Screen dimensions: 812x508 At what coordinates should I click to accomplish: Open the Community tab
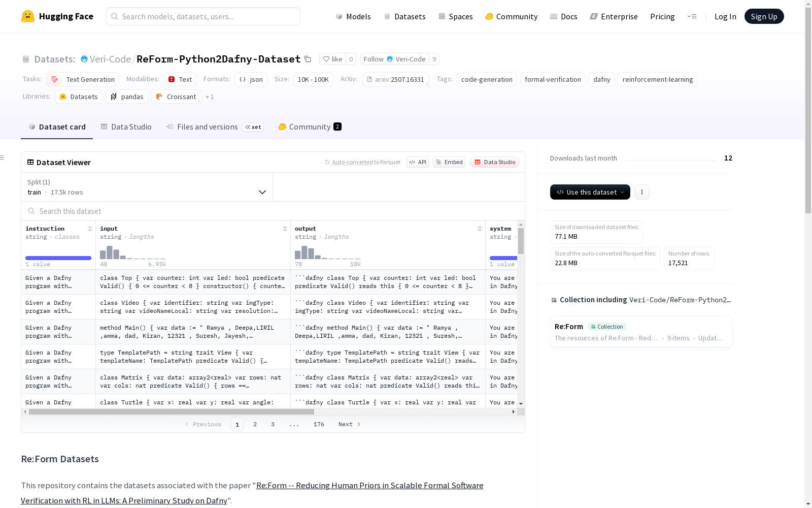pyautogui.click(x=310, y=127)
